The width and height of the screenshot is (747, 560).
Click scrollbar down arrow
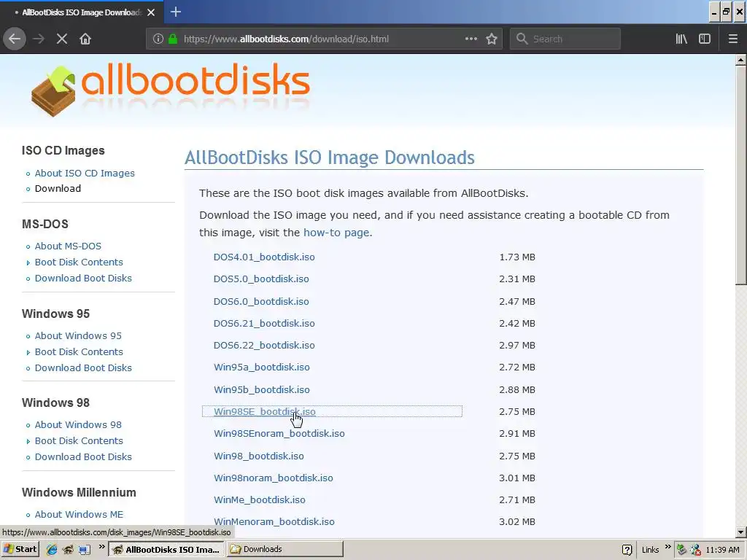741,532
